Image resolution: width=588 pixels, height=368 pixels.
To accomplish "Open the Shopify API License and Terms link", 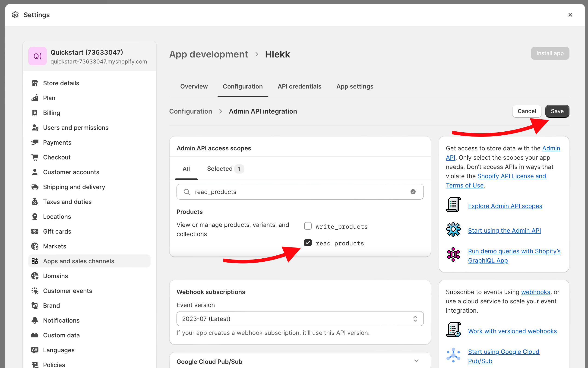I will [x=496, y=181].
